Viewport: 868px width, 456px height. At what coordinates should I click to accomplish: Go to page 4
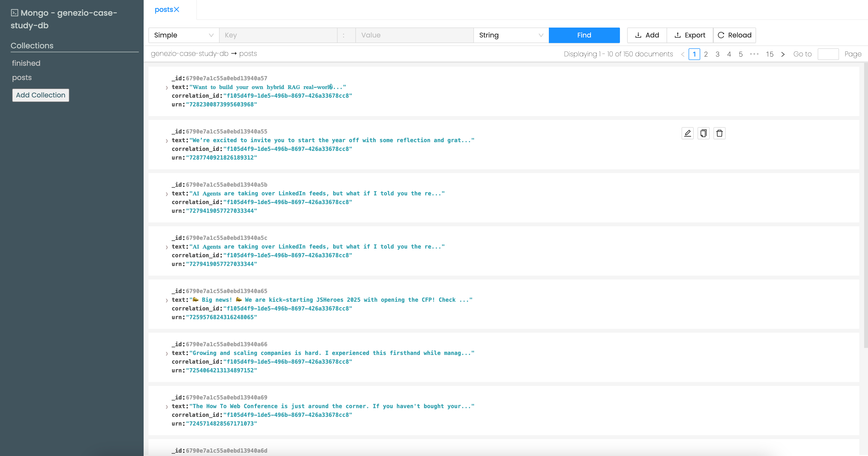pos(729,54)
